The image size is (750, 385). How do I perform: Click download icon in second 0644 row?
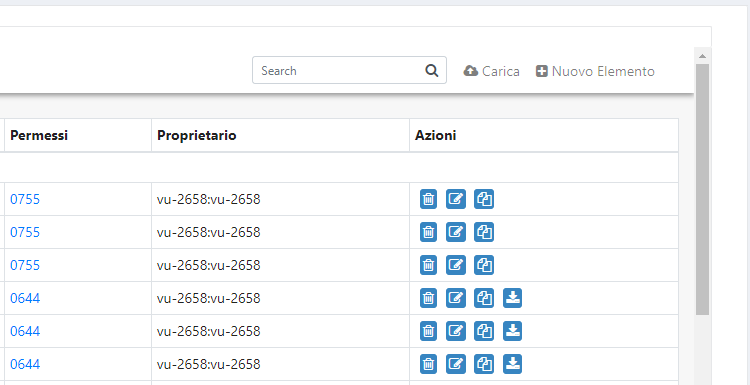[x=512, y=331]
